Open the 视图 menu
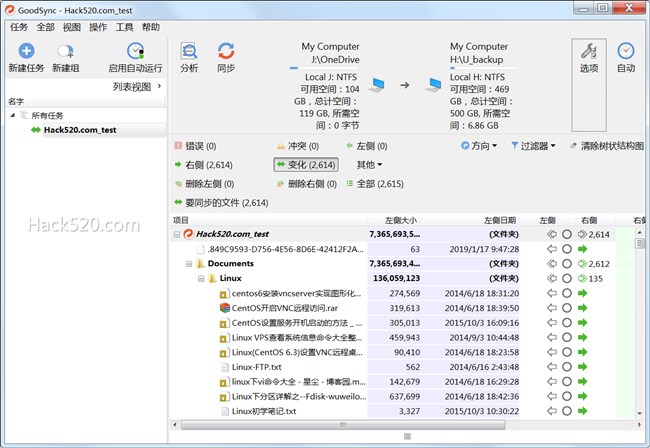The image size is (650, 448). tap(71, 27)
